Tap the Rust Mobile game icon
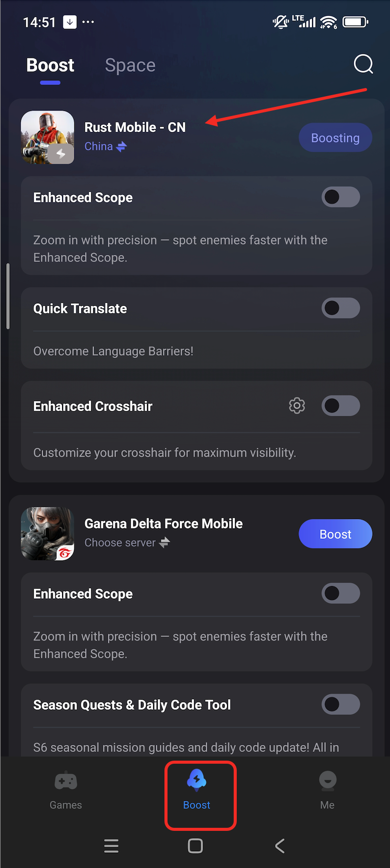The height and width of the screenshot is (868, 390). pos(47,137)
